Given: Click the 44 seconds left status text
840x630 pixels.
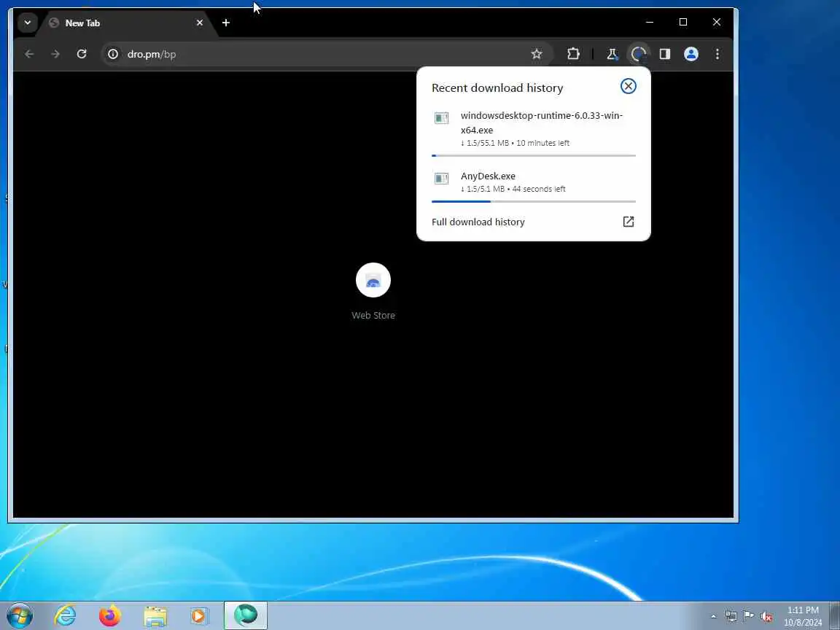Looking at the screenshot, I should [538, 189].
